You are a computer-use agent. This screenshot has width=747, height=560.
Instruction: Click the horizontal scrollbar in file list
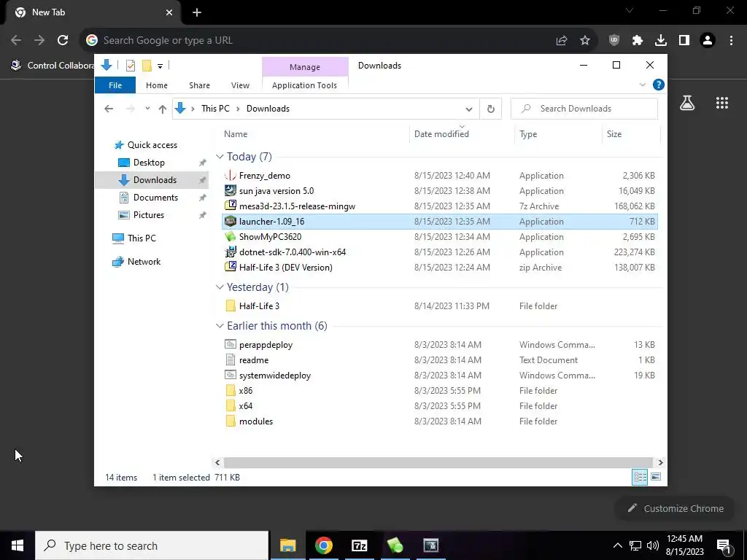pyautogui.click(x=438, y=462)
